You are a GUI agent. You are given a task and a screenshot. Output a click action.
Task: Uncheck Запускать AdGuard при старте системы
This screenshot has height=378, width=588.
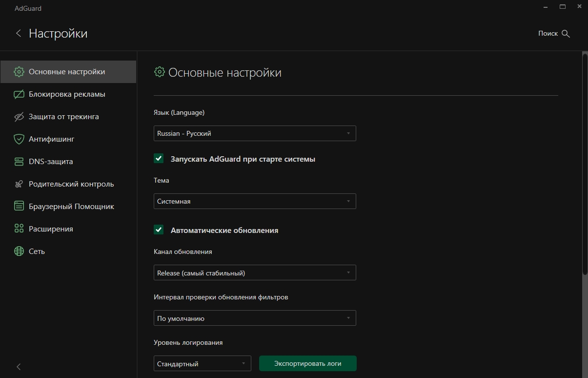pos(159,159)
